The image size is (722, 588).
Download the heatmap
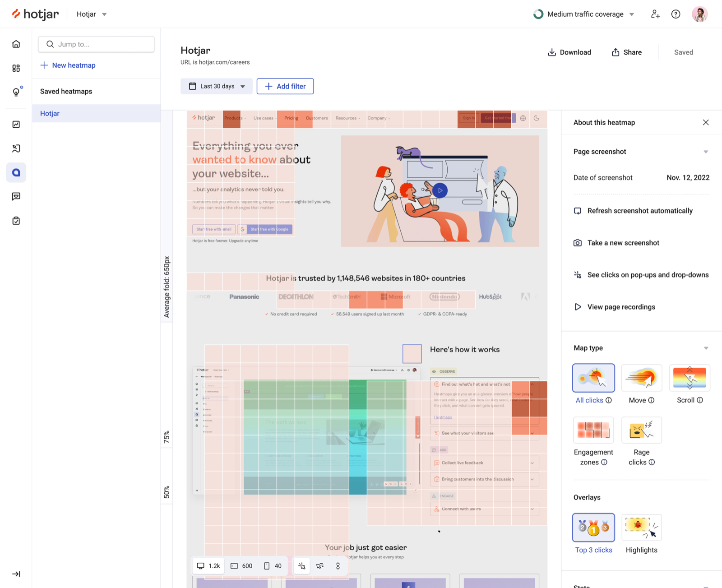(569, 52)
